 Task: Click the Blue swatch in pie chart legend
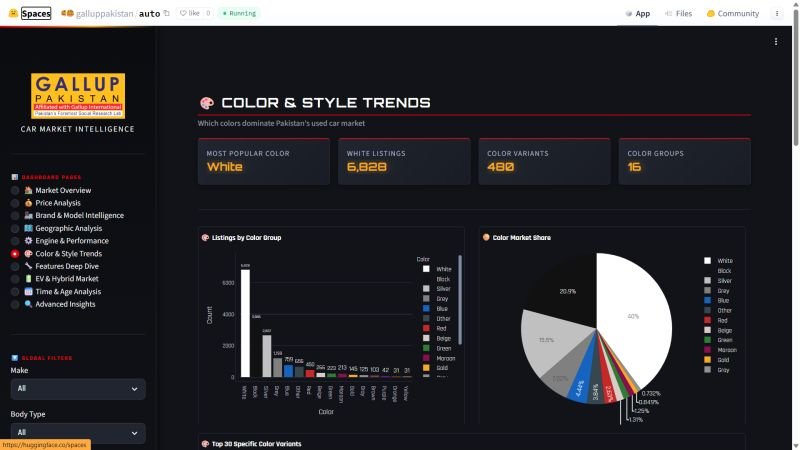708,300
